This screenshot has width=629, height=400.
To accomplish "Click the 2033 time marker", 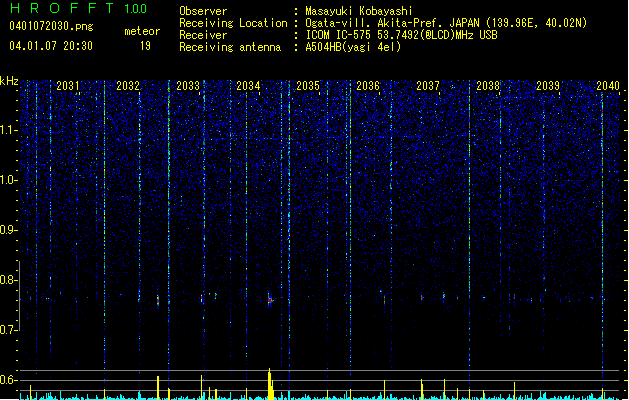I will (188, 86).
